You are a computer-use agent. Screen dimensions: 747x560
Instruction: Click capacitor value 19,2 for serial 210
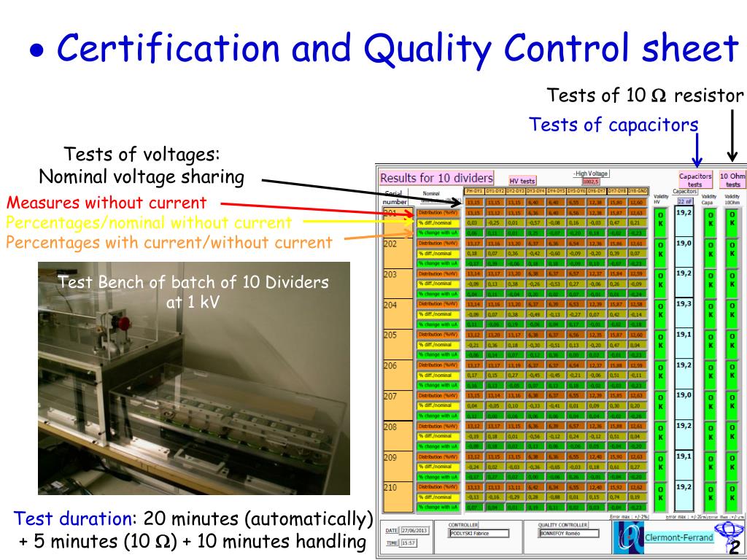(684, 497)
